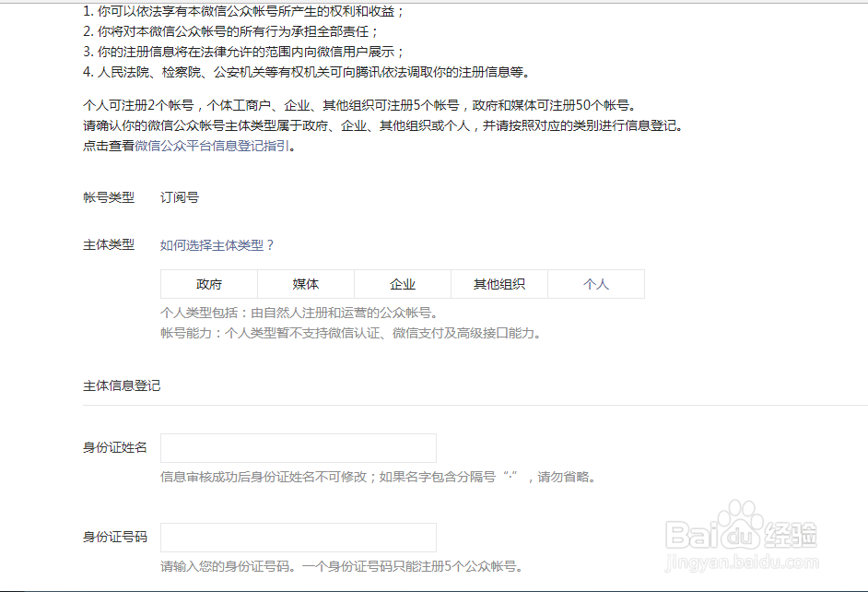Screen dimensions: 868x592
Task: Focus the 身份证姓名 input field
Action: click(299, 448)
